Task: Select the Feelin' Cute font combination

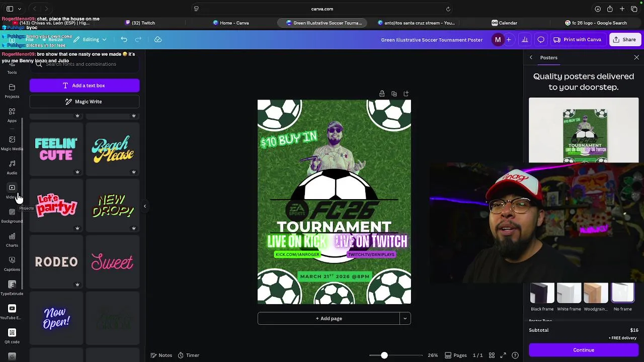Action: [x=56, y=149]
